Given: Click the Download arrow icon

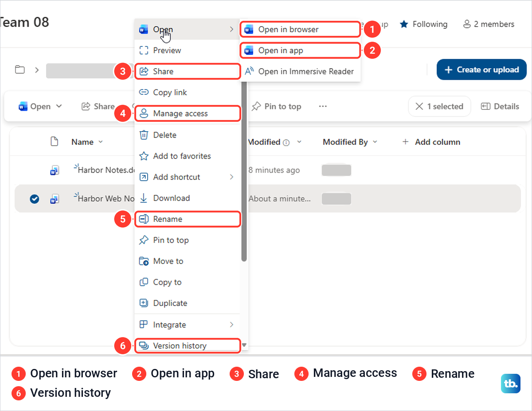Looking at the screenshot, I should click(x=144, y=198).
